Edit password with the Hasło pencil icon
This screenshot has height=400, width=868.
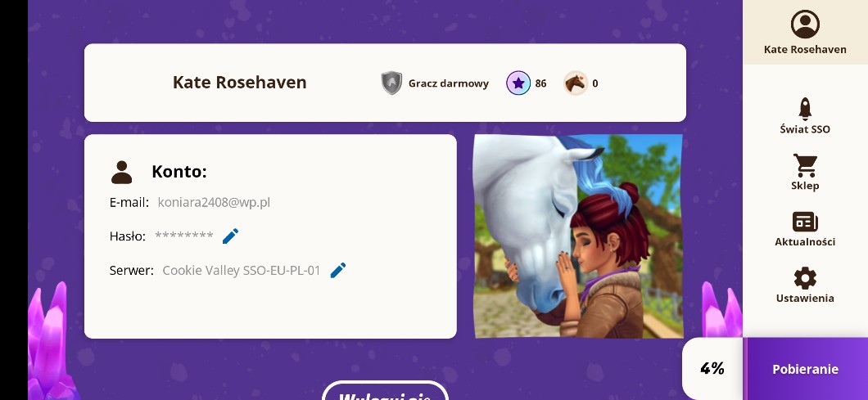pyautogui.click(x=230, y=236)
